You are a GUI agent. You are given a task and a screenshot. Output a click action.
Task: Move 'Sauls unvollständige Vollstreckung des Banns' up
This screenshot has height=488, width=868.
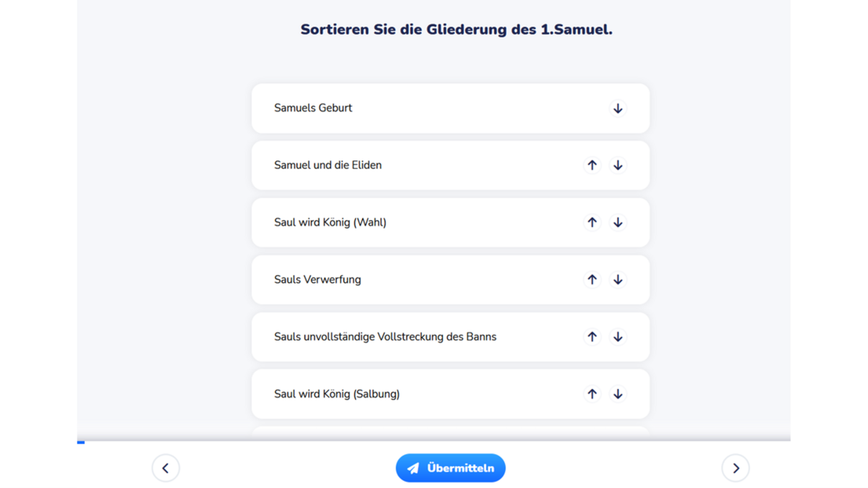click(x=592, y=337)
